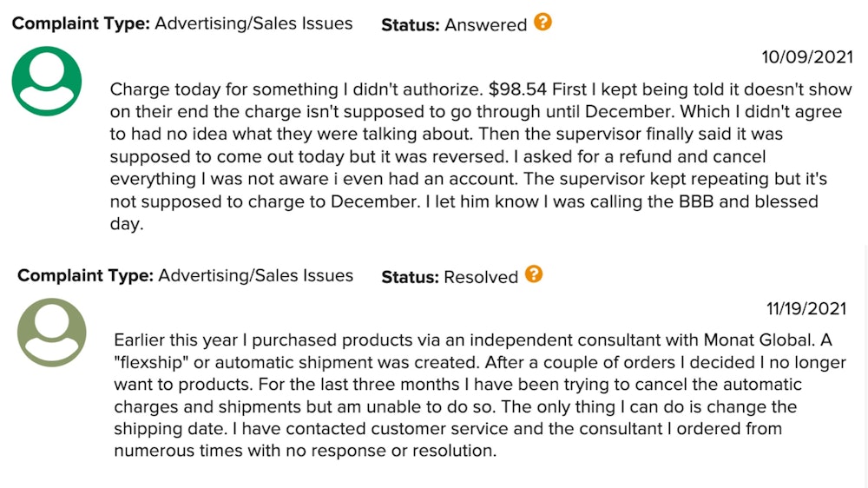Click the quoted "flexship" word
Viewport: 868px width, 488px height.
[153, 361]
